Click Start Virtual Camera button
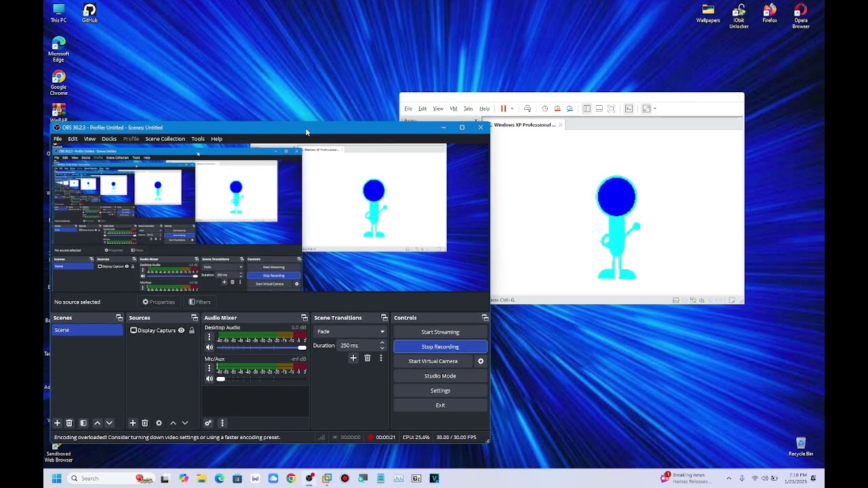The width and height of the screenshot is (868, 488). [x=433, y=361]
